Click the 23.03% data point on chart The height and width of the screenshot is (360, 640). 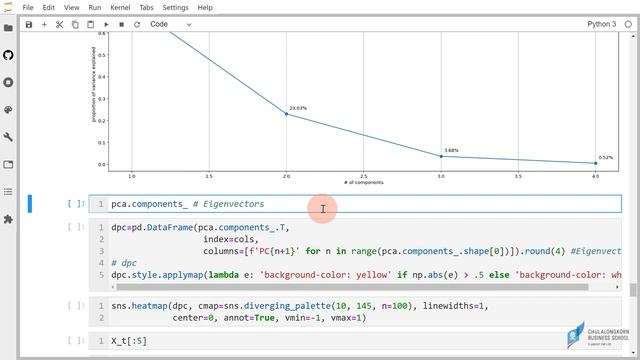(x=287, y=114)
